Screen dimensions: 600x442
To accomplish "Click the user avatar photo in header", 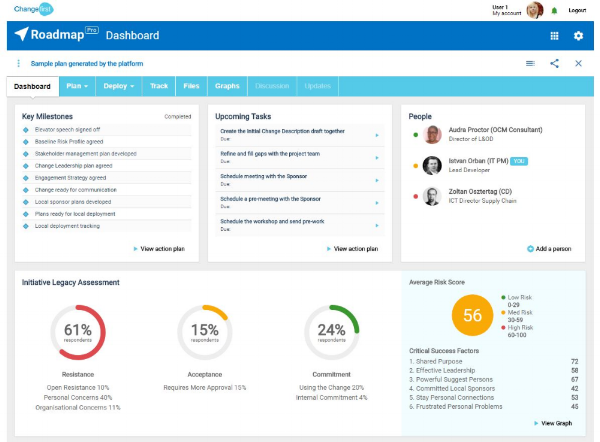I will coord(535,10).
